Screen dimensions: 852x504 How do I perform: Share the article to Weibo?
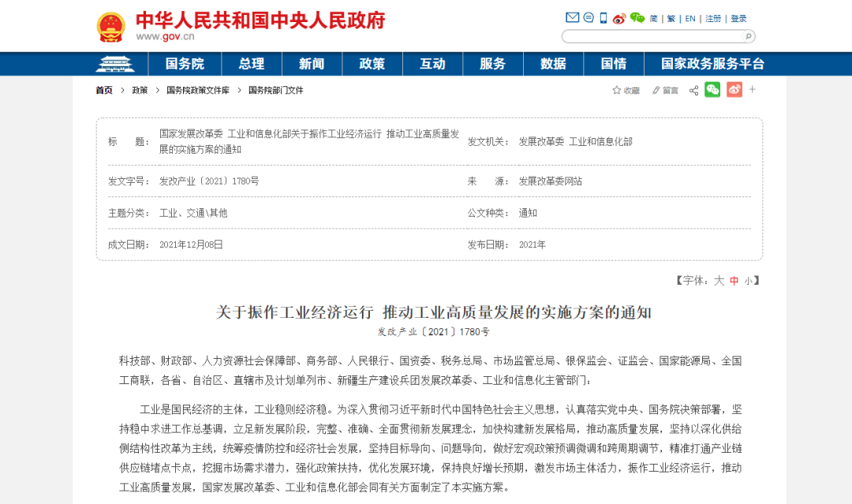click(734, 90)
